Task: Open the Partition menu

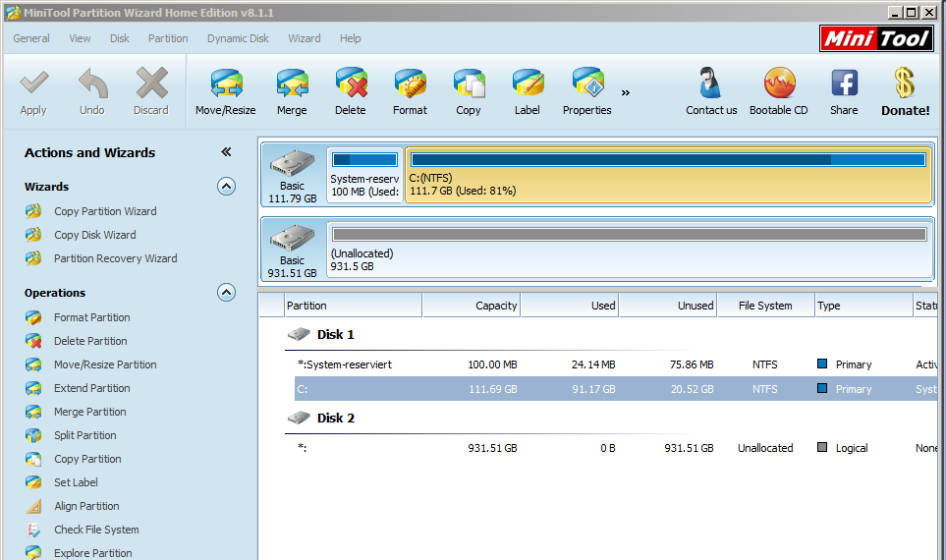Action: [x=168, y=38]
